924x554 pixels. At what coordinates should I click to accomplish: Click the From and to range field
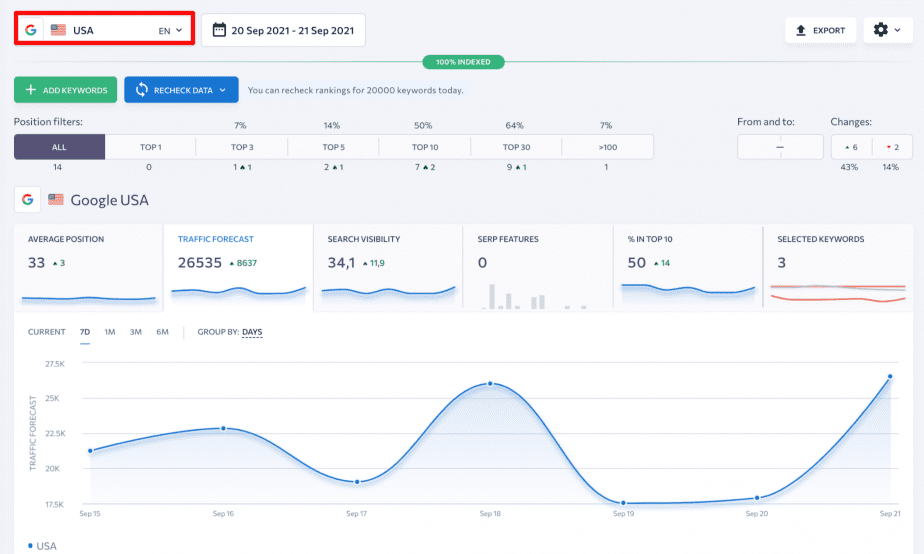[780, 147]
